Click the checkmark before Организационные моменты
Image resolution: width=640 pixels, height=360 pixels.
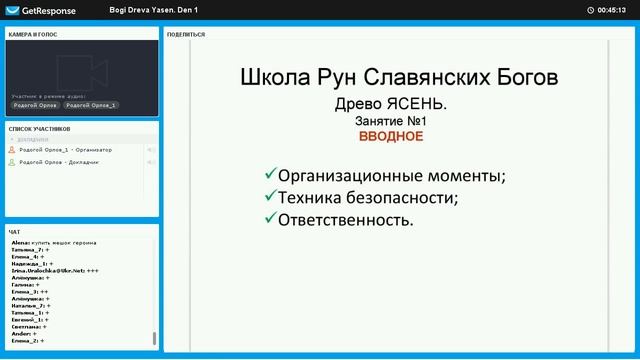(x=271, y=173)
